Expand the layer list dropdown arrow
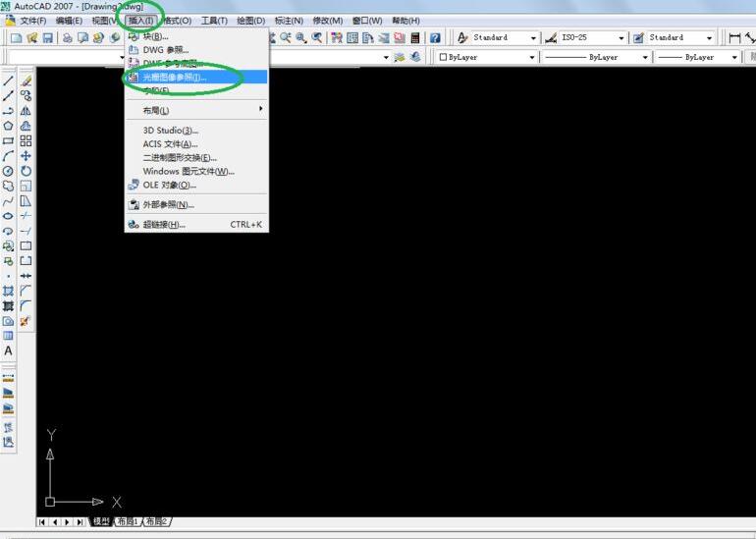The height and width of the screenshot is (539, 756). [x=386, y=57]
